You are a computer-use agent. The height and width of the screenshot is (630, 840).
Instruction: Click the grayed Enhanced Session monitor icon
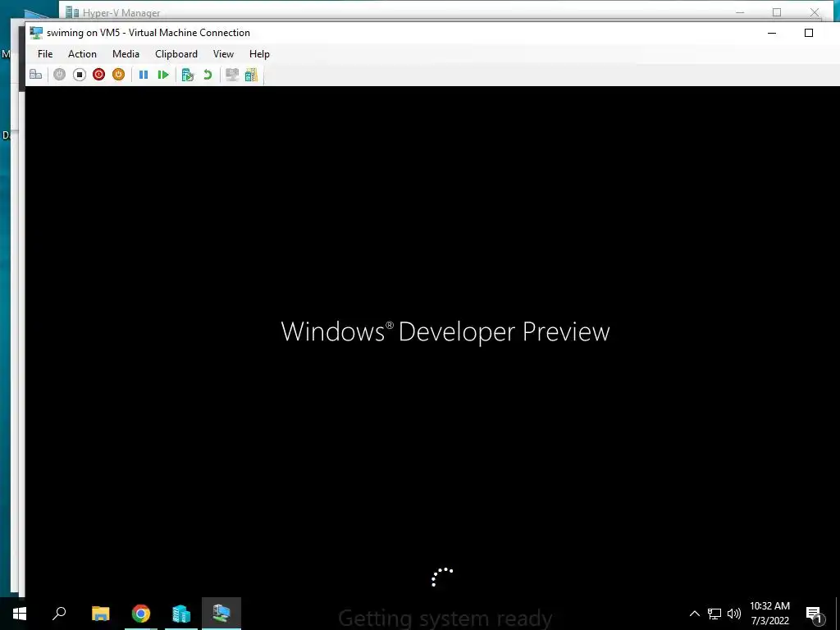click(x=232, y=75)
